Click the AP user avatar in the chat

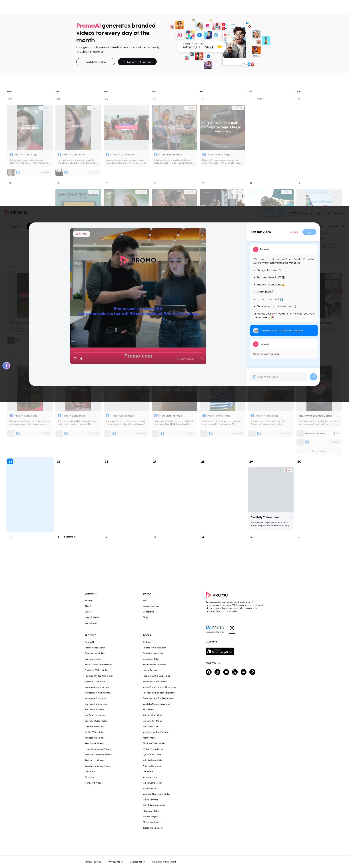(256, 330)
